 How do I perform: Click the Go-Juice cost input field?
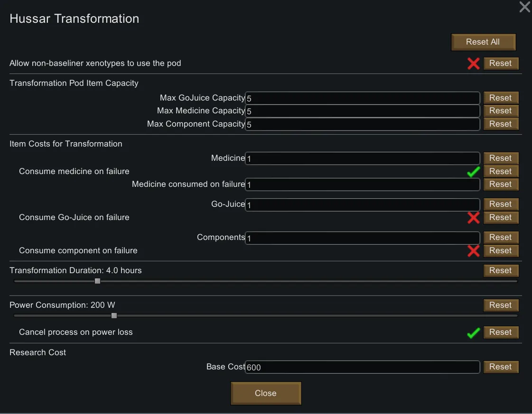click(x=362, y=204)
